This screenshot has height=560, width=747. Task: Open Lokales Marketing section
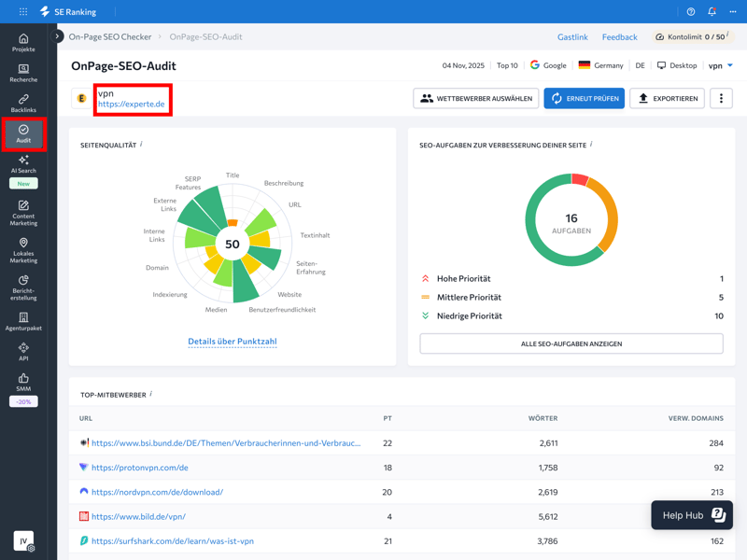click(x=23, y=250)
